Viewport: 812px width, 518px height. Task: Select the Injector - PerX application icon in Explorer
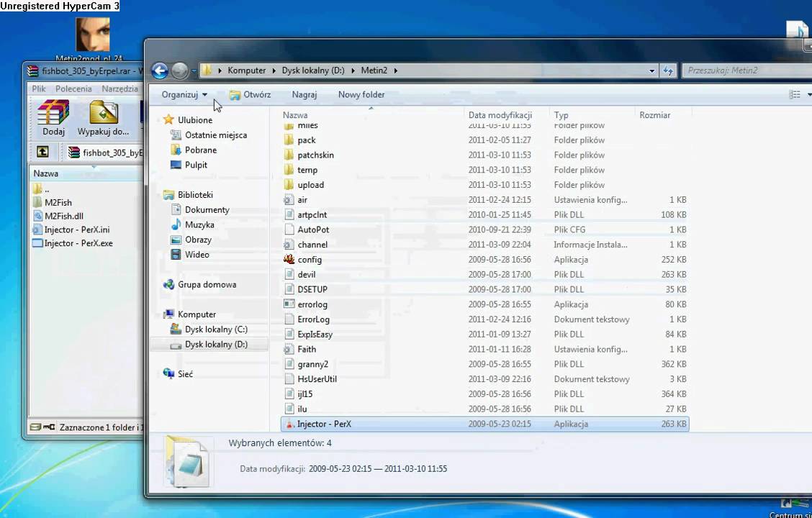tap(289, 424)
